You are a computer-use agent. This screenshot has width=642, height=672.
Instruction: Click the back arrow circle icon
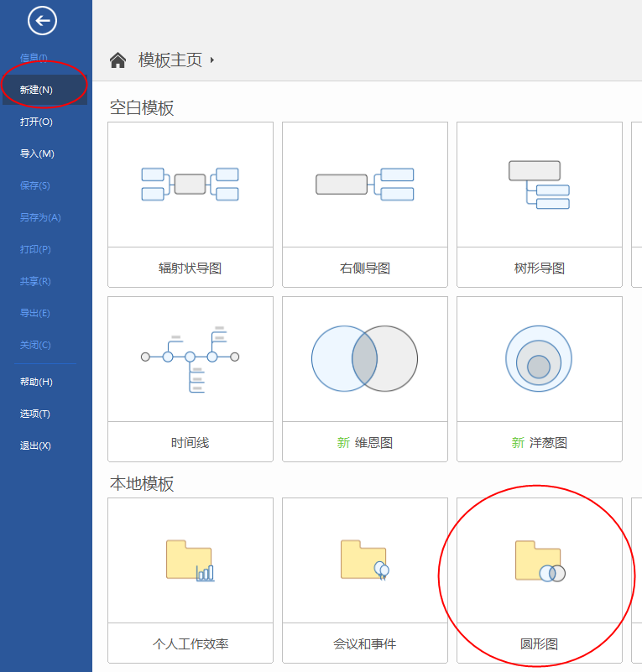42,21
